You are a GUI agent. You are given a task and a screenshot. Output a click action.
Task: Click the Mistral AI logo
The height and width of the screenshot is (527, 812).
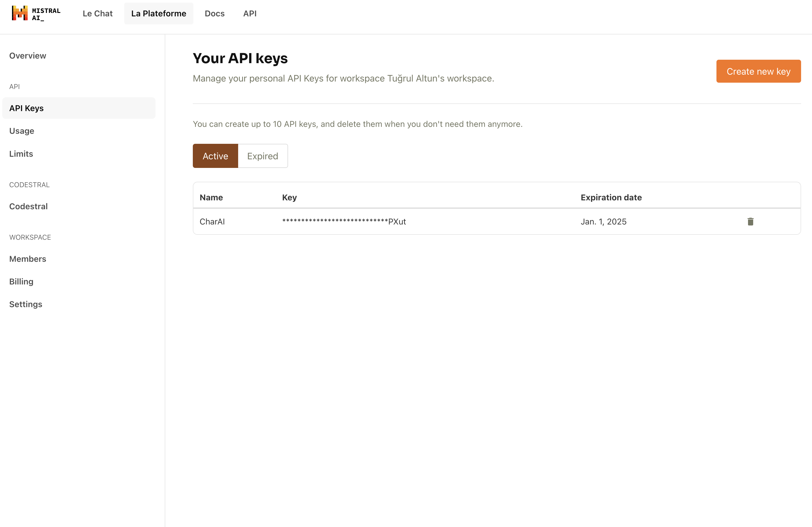[36, 14]
